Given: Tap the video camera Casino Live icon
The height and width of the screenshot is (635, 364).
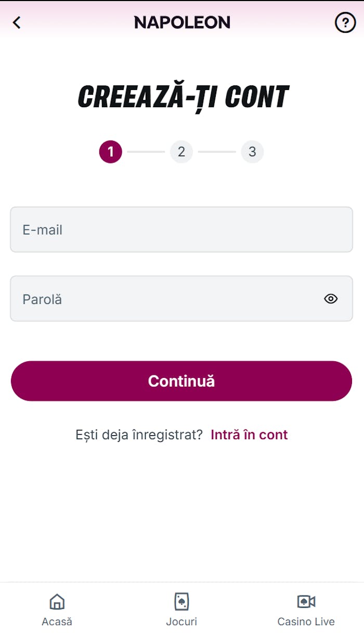Looking at the screenshot, I should pyautogui.click(x=306, y=602).
